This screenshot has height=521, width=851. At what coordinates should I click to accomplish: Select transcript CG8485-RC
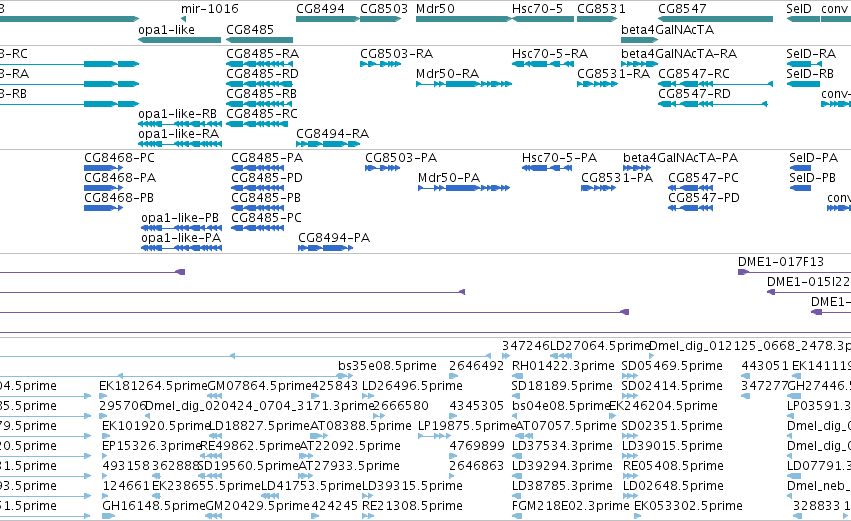point(257,124)
